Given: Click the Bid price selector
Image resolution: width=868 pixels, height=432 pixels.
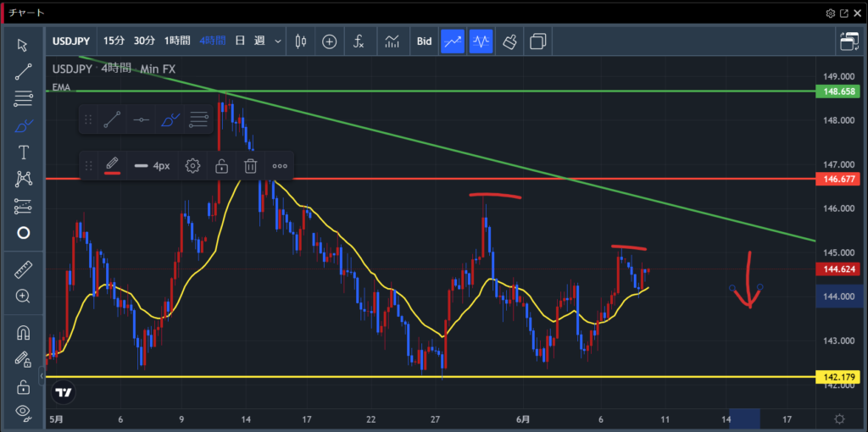Looking at the screenshot, I should tap(424, 42).
